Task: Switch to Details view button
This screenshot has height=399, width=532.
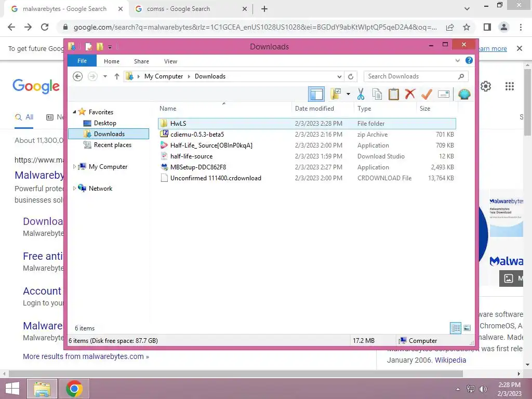Action: pos(455,328)
